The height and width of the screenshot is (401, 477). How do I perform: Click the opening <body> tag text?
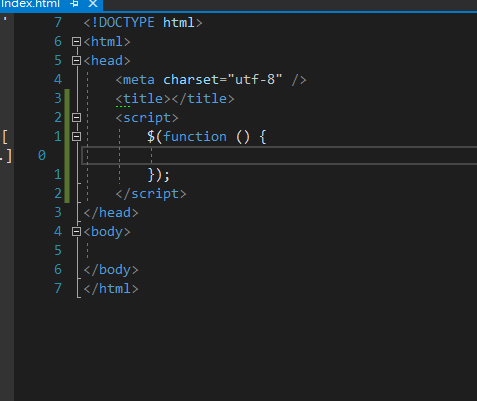tap(107, 232)
